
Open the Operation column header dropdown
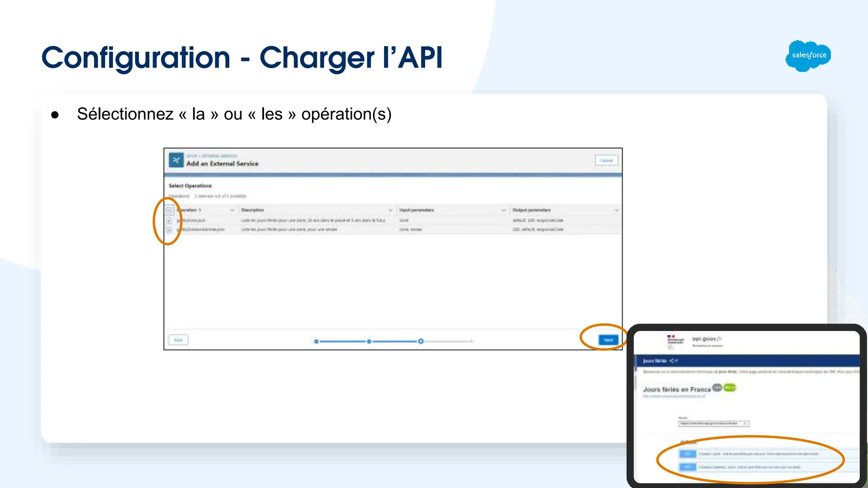click(232, 210)
